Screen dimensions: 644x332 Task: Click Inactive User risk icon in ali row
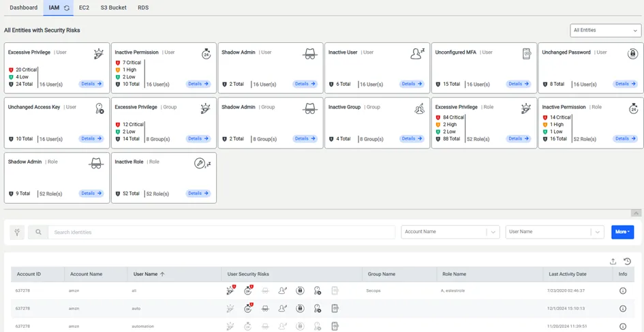(283, 290)
